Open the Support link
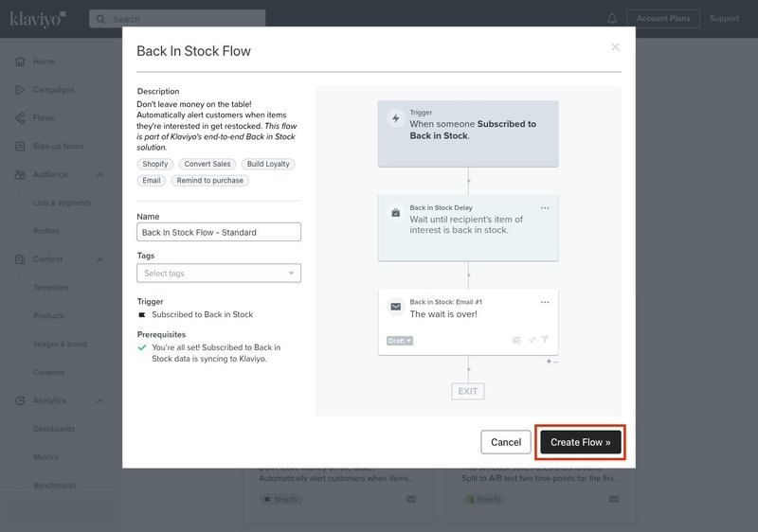 click(724, 18)
